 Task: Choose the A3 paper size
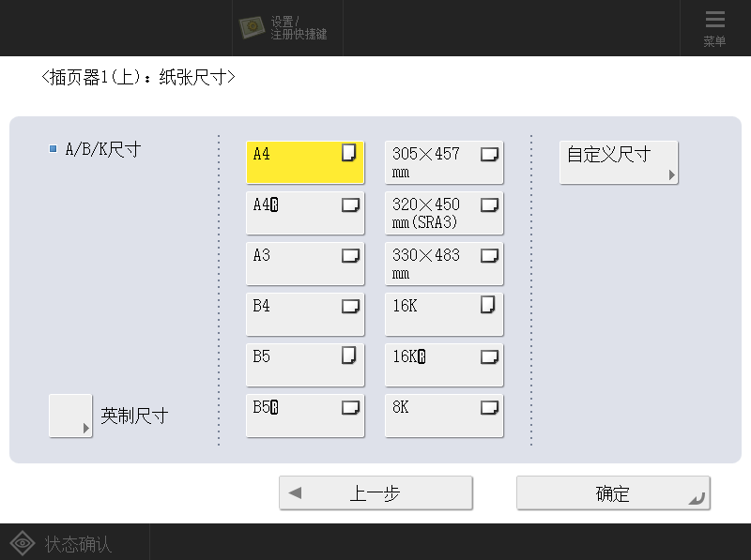tap(304, 264)
